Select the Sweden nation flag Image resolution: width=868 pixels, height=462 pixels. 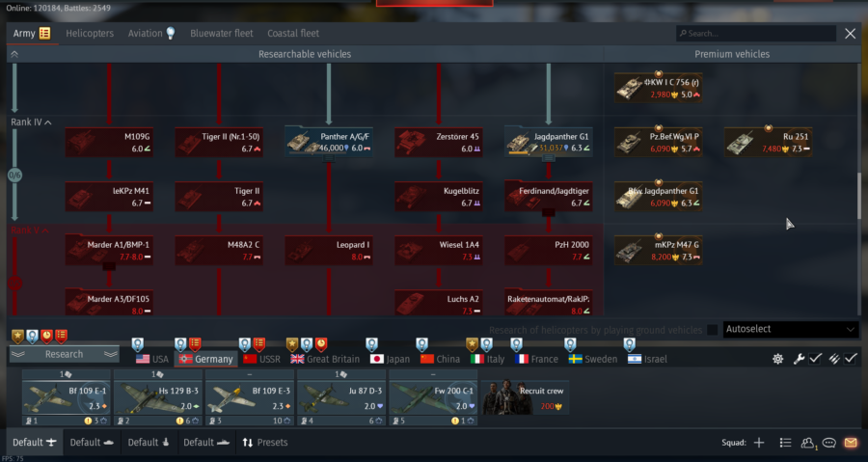pos(595,359)
